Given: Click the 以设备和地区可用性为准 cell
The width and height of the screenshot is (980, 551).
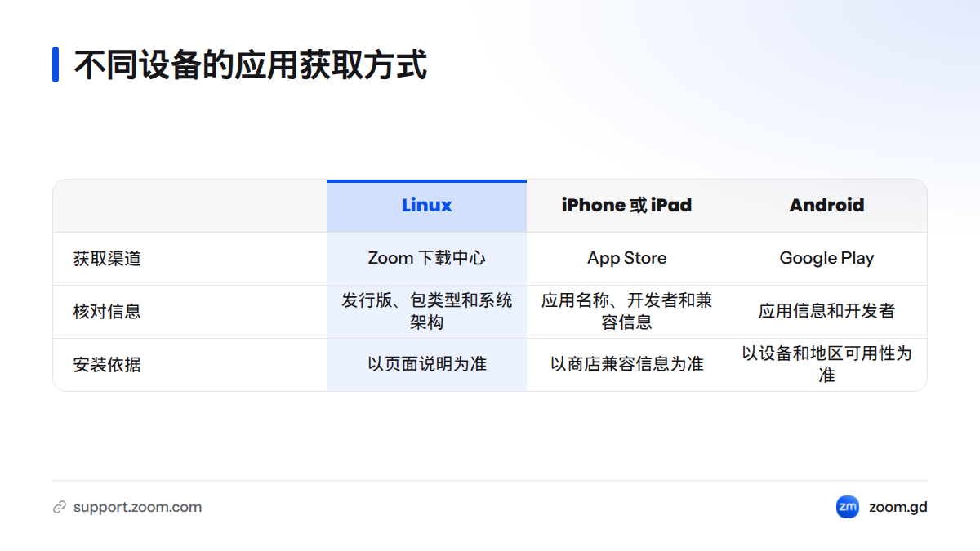Looking at the screenshot, I should click(826, 365).
